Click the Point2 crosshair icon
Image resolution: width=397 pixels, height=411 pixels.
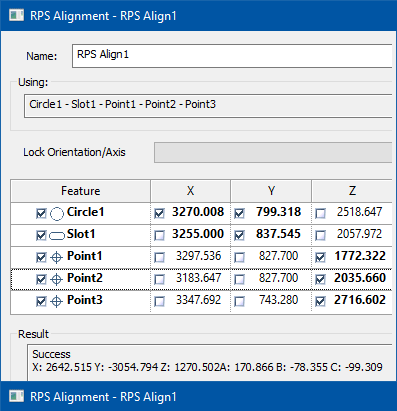coord(56,279)
